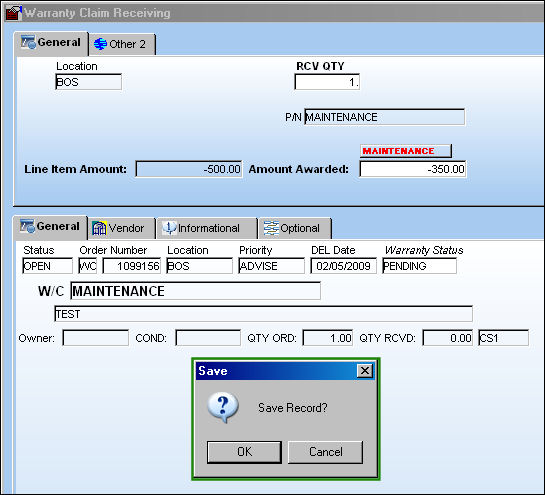Click the upper Location field BOS
This screenshot has height=495, width=545.
pos(88,82)
